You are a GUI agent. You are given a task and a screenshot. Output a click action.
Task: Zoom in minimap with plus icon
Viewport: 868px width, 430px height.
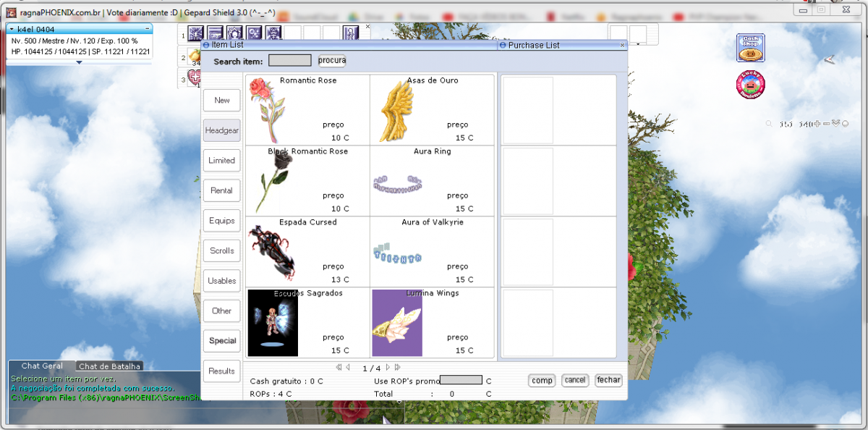(817, 124)
